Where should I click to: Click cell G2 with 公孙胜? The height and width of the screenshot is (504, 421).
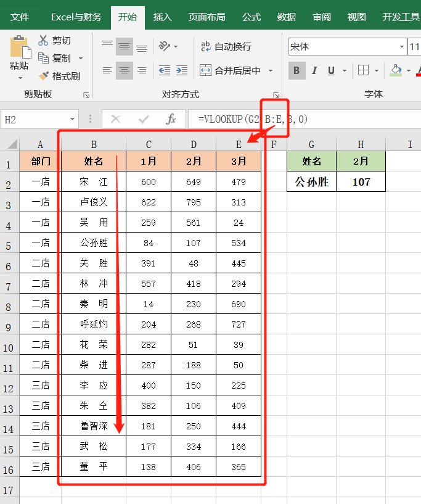tap(311, 181)
